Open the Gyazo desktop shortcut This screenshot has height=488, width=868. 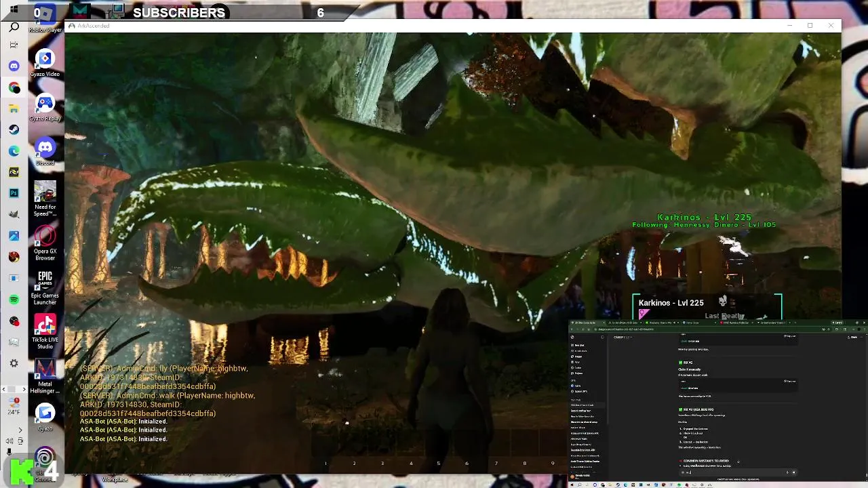(45, 417)
